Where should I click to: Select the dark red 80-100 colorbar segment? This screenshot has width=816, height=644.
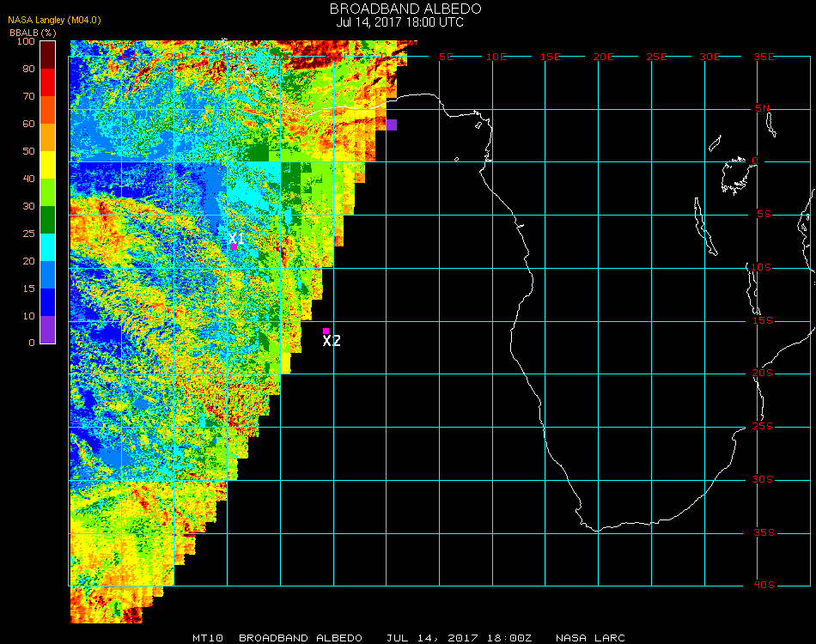click(x=48, y=55)
